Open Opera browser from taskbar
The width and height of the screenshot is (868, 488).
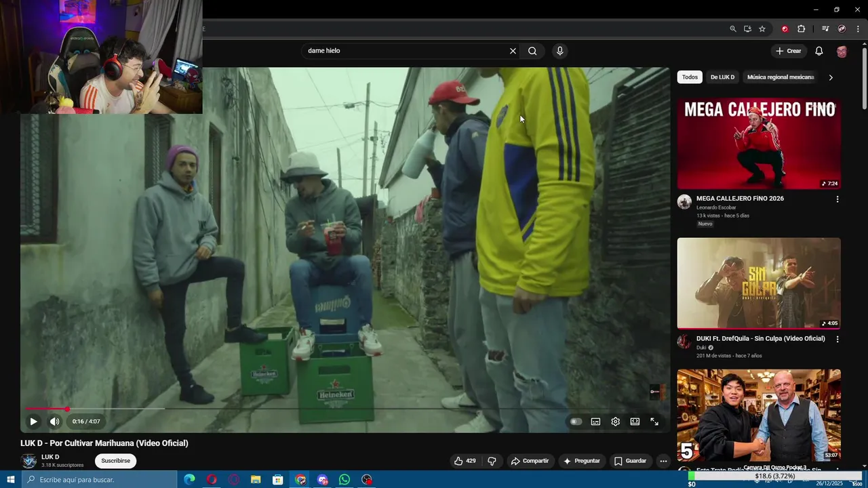click(x=212, y=480)
